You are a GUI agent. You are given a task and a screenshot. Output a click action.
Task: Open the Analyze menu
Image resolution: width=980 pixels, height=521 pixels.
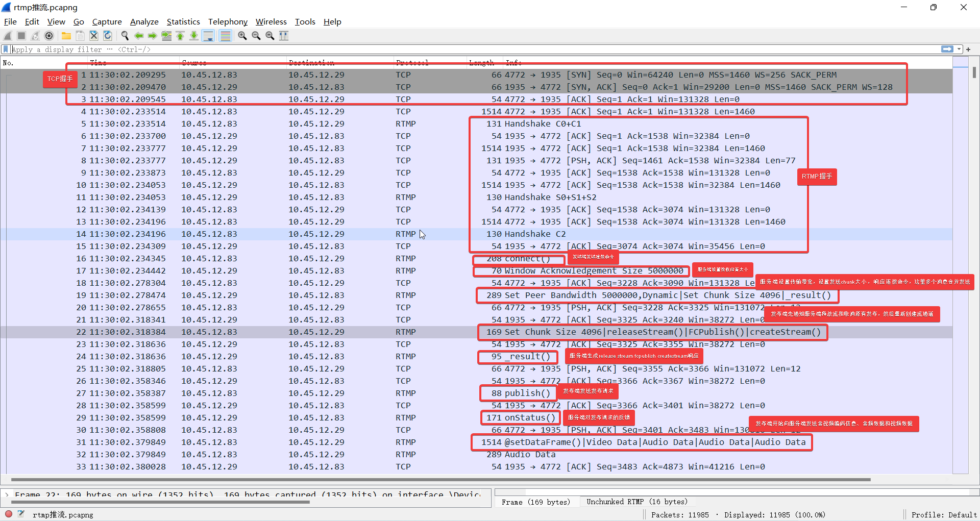144,22
